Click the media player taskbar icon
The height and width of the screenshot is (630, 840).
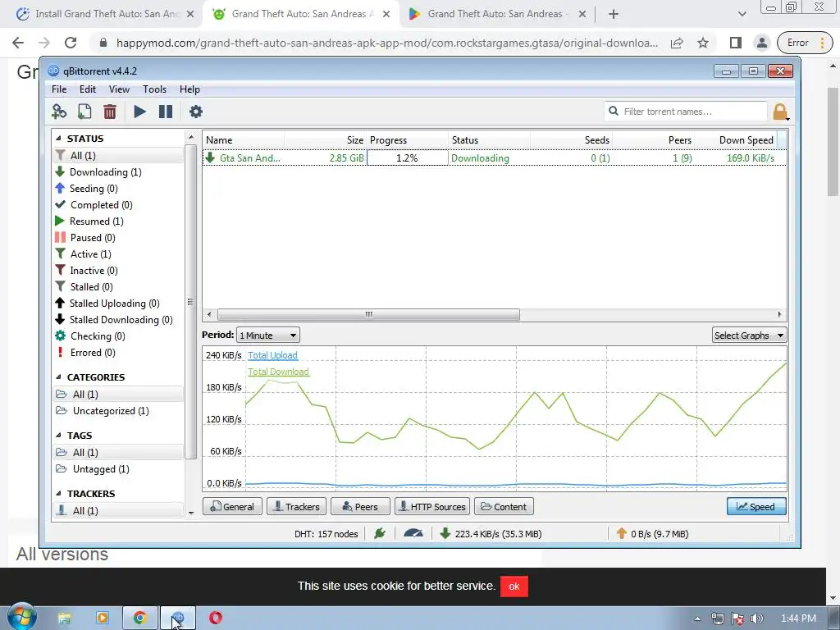[102, 619]
